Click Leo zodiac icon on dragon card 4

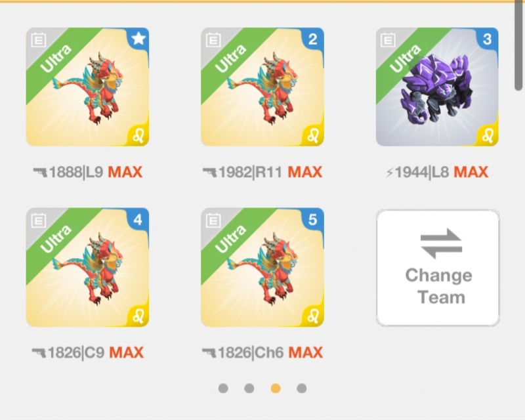tap(138, 316)
